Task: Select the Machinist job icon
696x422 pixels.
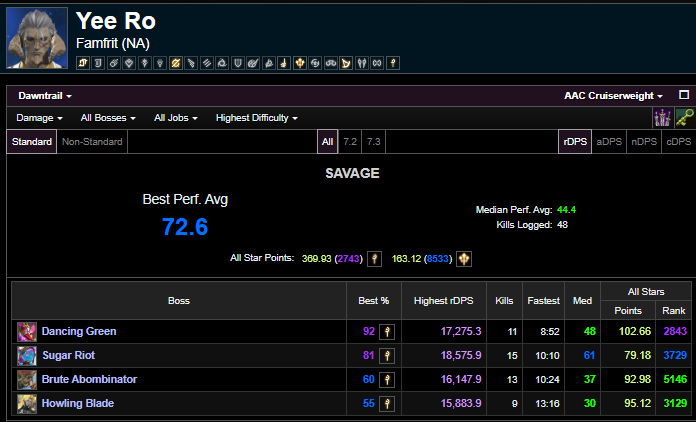Action: tap(191, 63)
